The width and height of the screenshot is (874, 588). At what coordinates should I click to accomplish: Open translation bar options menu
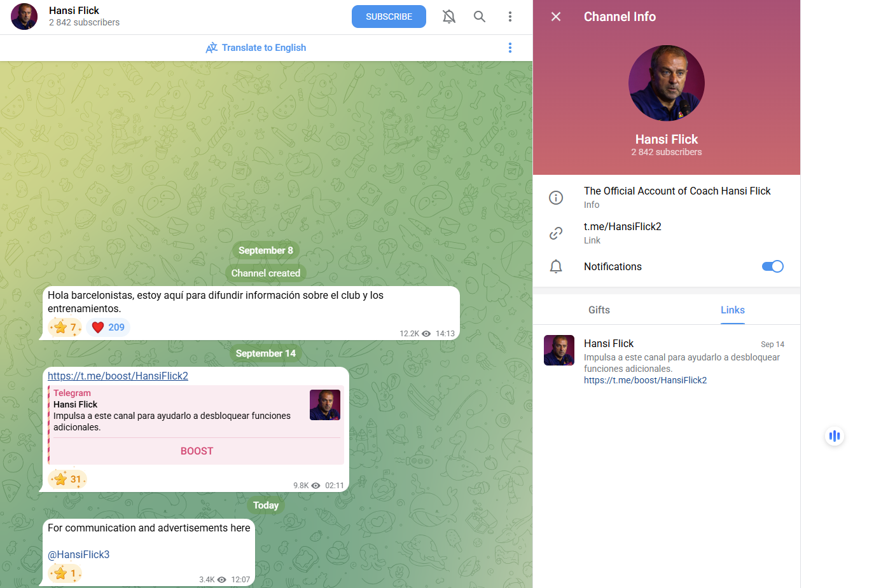pyautogui.click(x=510, y=48)
